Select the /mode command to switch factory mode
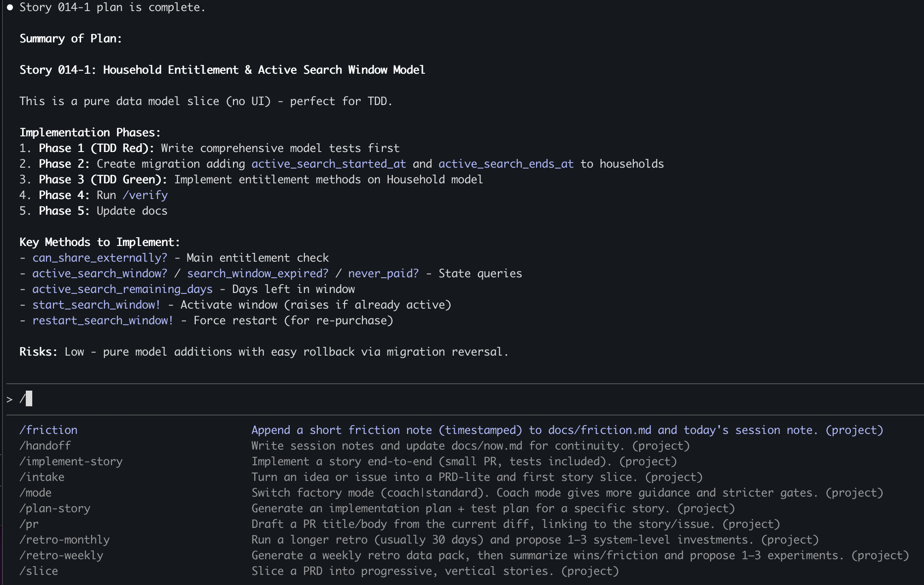924x585 pixels. 35,492
